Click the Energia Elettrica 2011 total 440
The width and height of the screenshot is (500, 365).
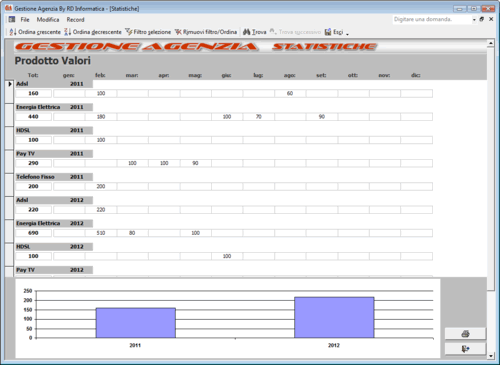click(33, 117)
